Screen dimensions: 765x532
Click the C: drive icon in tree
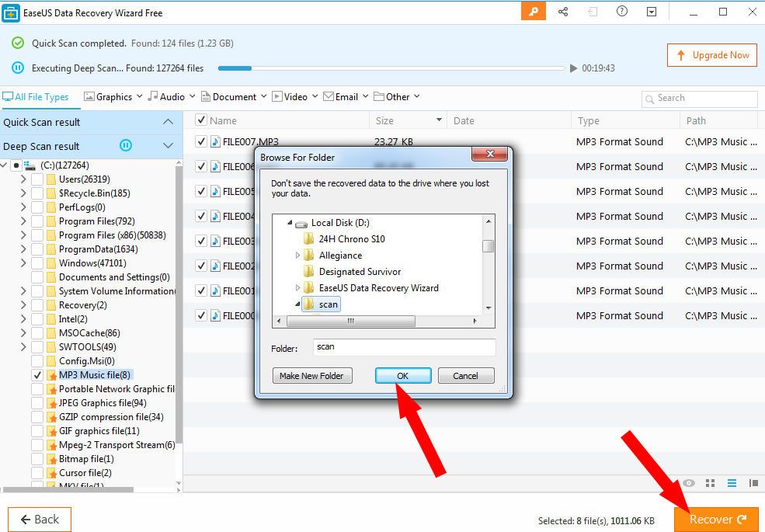pyautogui.click(x=30, y=166)
